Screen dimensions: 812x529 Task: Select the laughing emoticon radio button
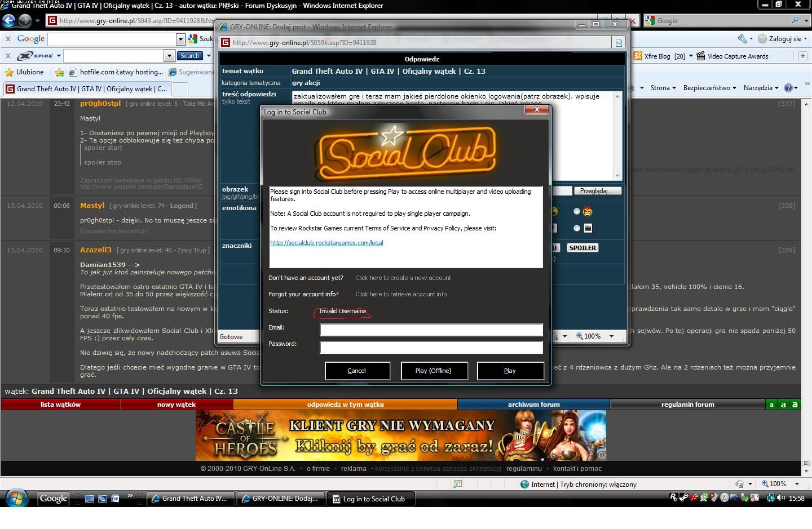[x=576, y=211]
